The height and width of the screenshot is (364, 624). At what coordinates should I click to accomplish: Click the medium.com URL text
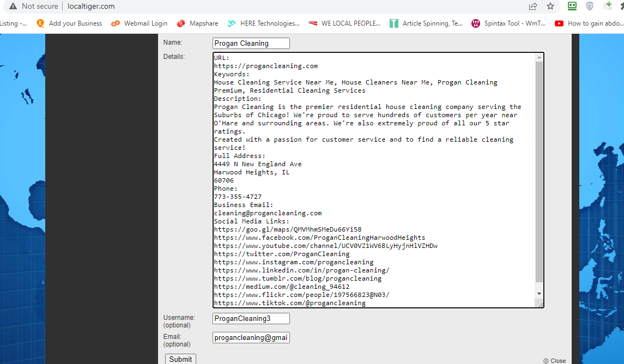pyautogui.click(x=282, y=287)
